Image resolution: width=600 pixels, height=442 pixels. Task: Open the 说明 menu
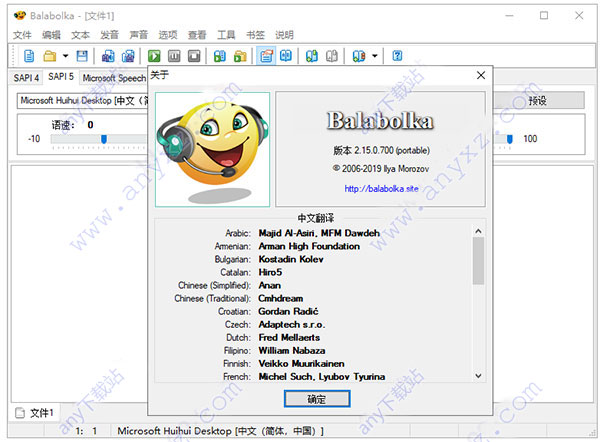(284, 35)
